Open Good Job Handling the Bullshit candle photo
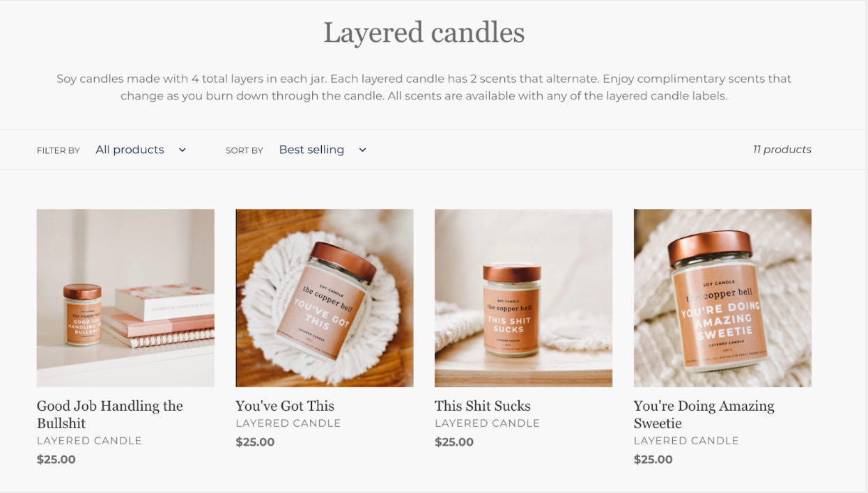 pyautogui.click(x=125, y=298)
